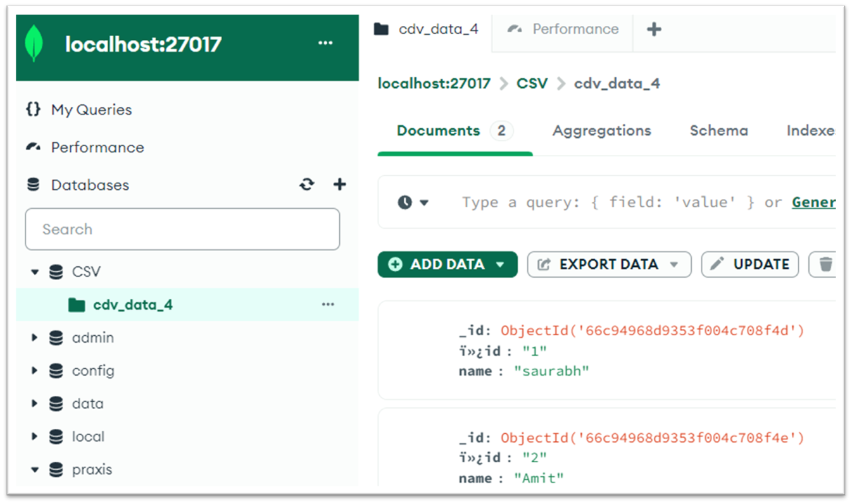This screenshot has height=504, width=852.
Task: Click the ObjectId ending in 8f4d
Action: coord(652,331)
